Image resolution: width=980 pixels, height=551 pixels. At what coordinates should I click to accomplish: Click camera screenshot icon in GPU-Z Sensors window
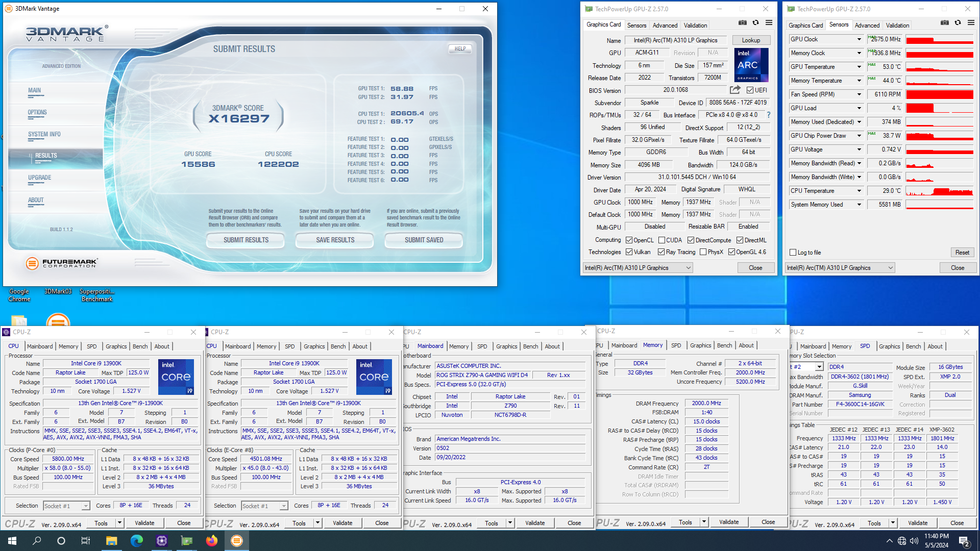pyautogui.click(x=945, y=23)
